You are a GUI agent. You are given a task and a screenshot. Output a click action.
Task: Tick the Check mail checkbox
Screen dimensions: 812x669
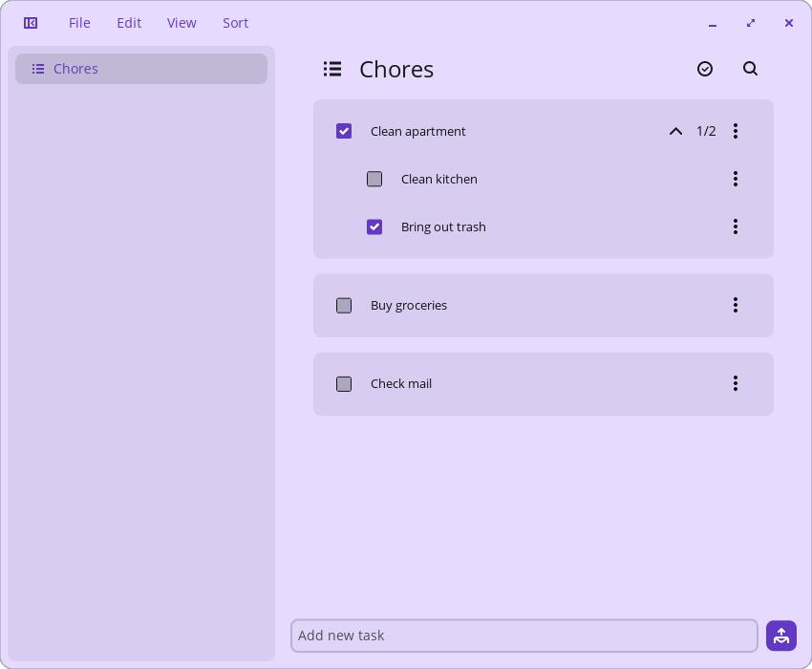pyautogui.click(x=344, y=384)
